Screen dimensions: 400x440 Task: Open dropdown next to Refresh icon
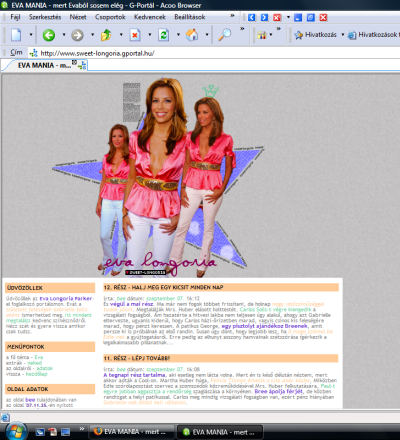click(x=178, y=35)
